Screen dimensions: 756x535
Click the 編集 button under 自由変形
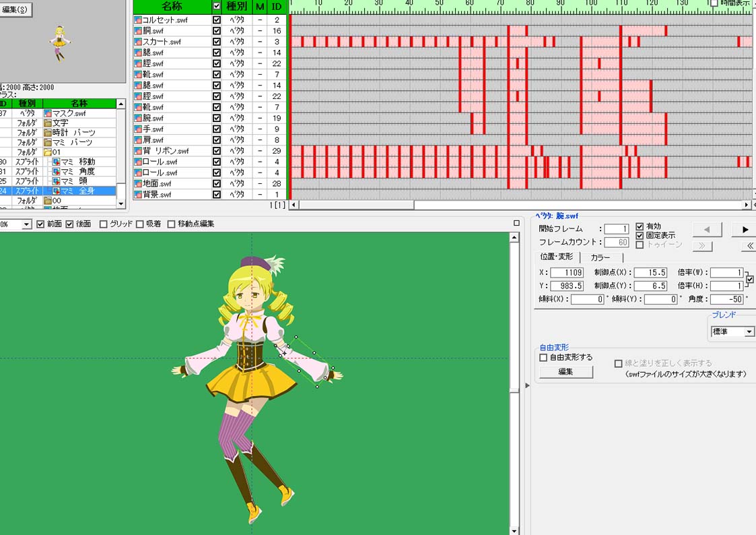[x=565, y=371]
